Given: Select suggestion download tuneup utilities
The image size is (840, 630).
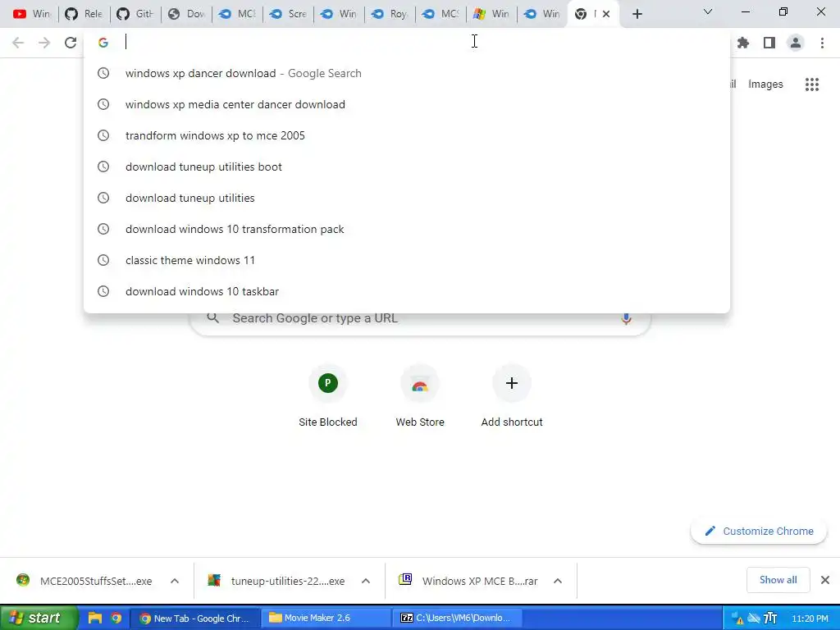Looking at the screenshot, I should pos(407,198).
